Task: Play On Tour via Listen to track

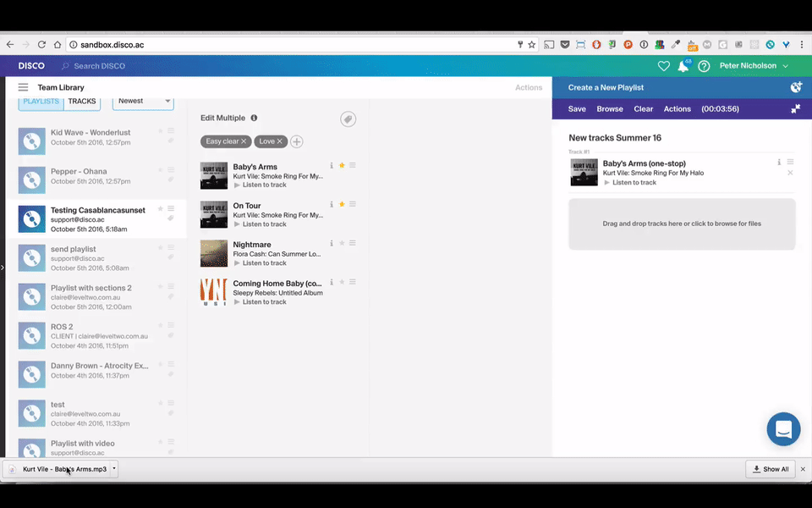Action: [260, 224]
